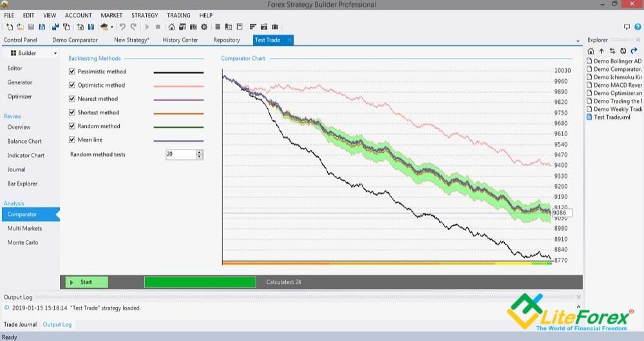Open Balance Chart in sidebar
The width and height of the screenshot is (644, 341).
(24, 141)
